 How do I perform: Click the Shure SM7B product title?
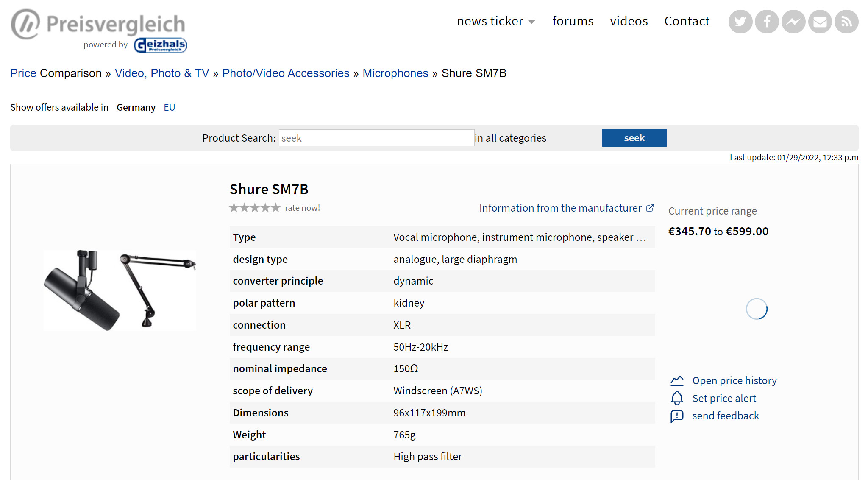(269, 189)
